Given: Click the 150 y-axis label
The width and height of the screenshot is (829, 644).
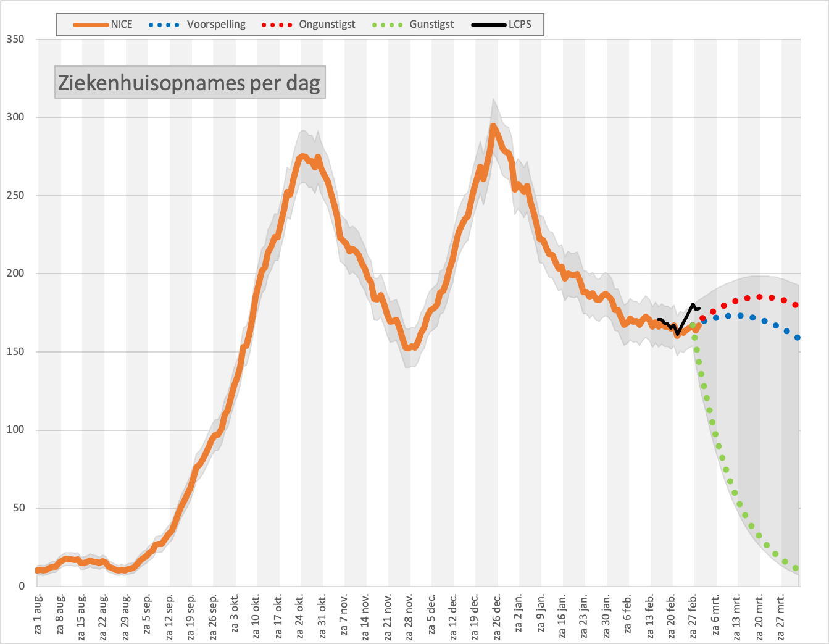Looking at the screenshot, I should tap(15, 351).
